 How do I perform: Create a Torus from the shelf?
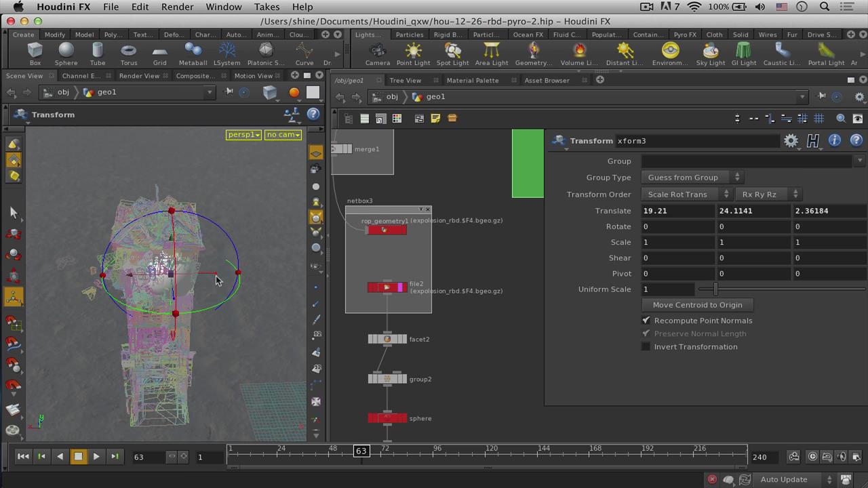click(129, 54)
